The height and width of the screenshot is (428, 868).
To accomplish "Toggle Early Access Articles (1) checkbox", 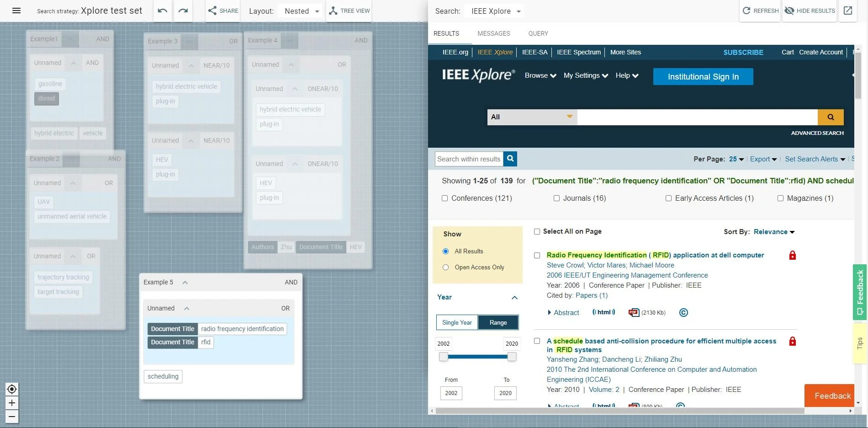I will [x=668, y=198].
